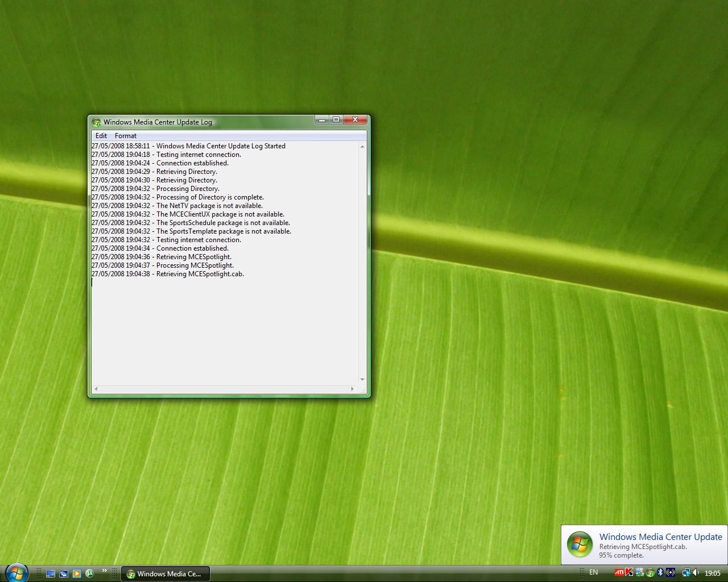The height and width of the screenshot is (582, 728).
Task: Click 'SportsSchedule package is not available' line
Action: coord(191,223)
